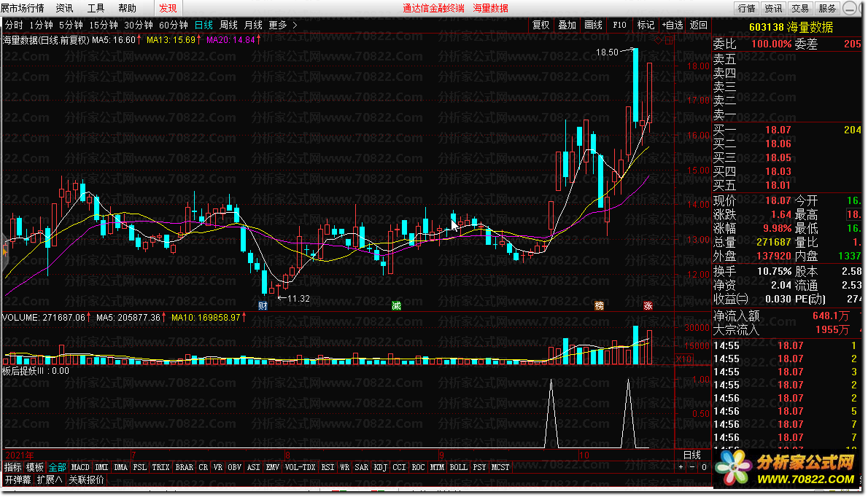Click the 净流入额 648.1万 value
The height and width of the screenshot is (497, 868).
(x=830, y=316)
